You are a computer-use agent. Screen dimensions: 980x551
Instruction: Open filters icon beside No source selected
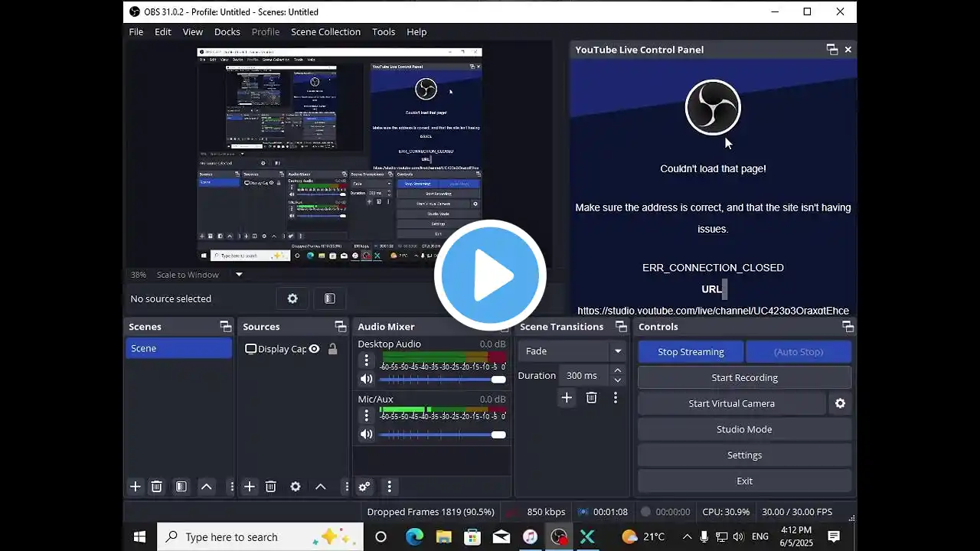click(x=330, y=298)
